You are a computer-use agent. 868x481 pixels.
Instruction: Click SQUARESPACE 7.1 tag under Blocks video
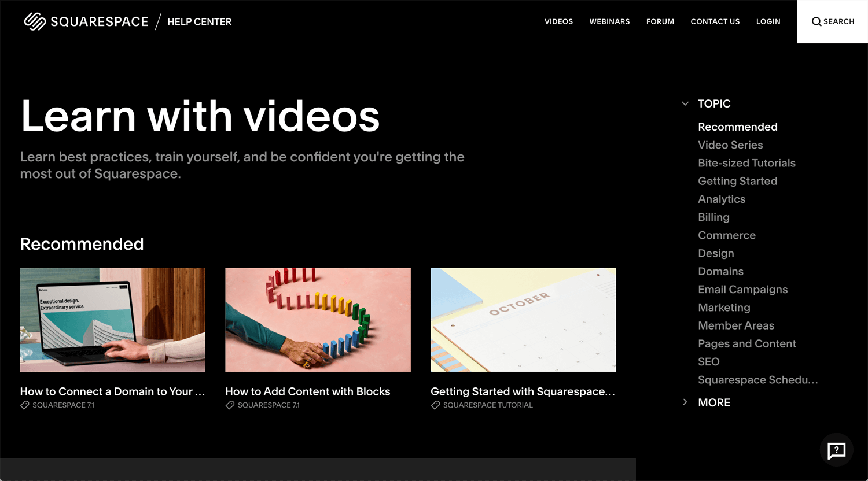(x=269, y=405)
